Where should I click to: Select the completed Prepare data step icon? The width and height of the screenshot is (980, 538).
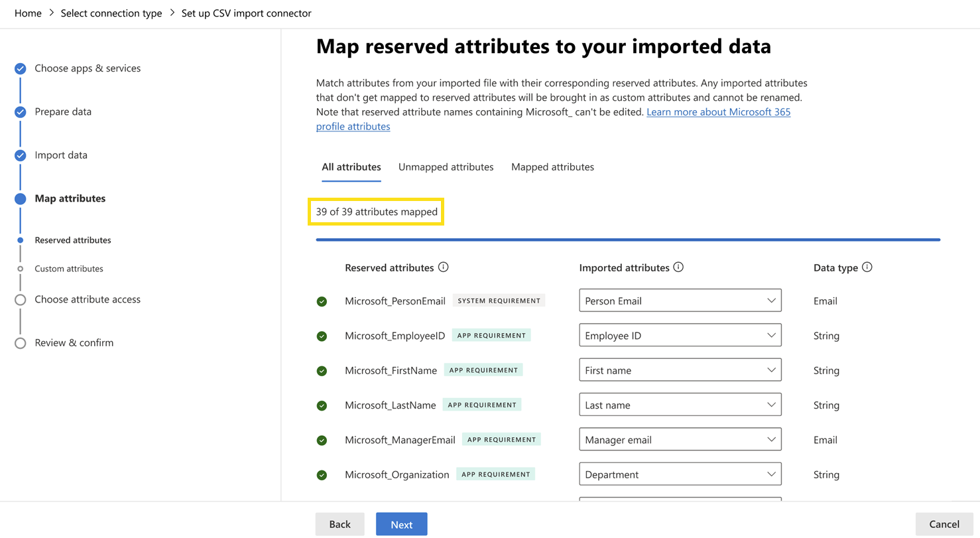20,111
